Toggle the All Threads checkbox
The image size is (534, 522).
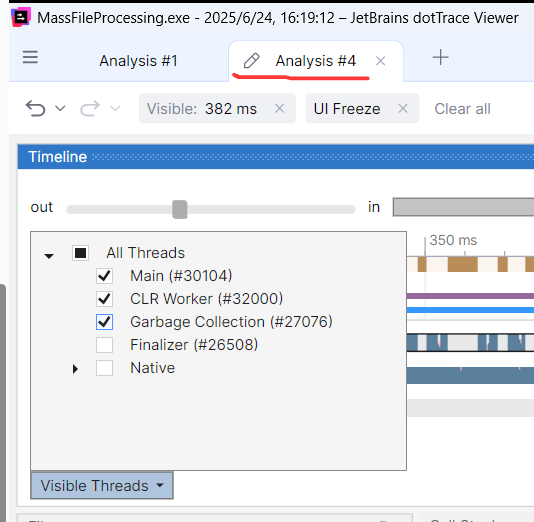[x=80, y=253]
